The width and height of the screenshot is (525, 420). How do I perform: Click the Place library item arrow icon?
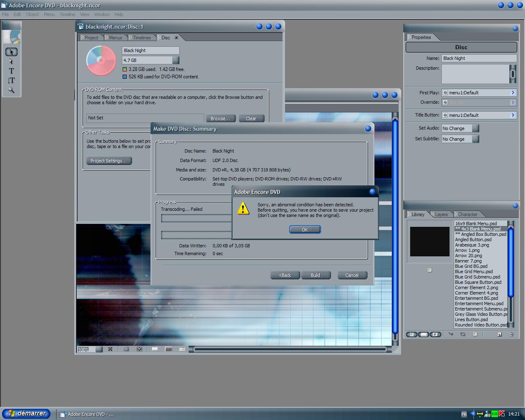(x=451, y=334)
